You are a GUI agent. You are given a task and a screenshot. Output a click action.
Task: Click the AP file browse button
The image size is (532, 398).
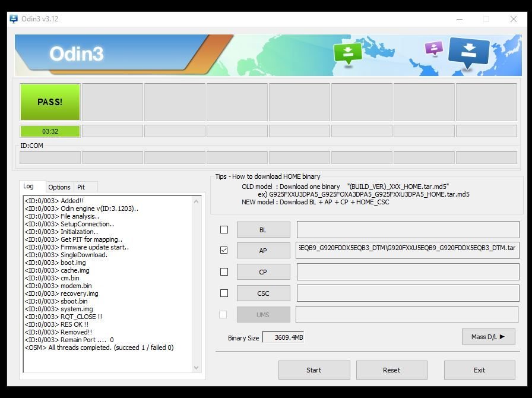[x=263, y=251]
